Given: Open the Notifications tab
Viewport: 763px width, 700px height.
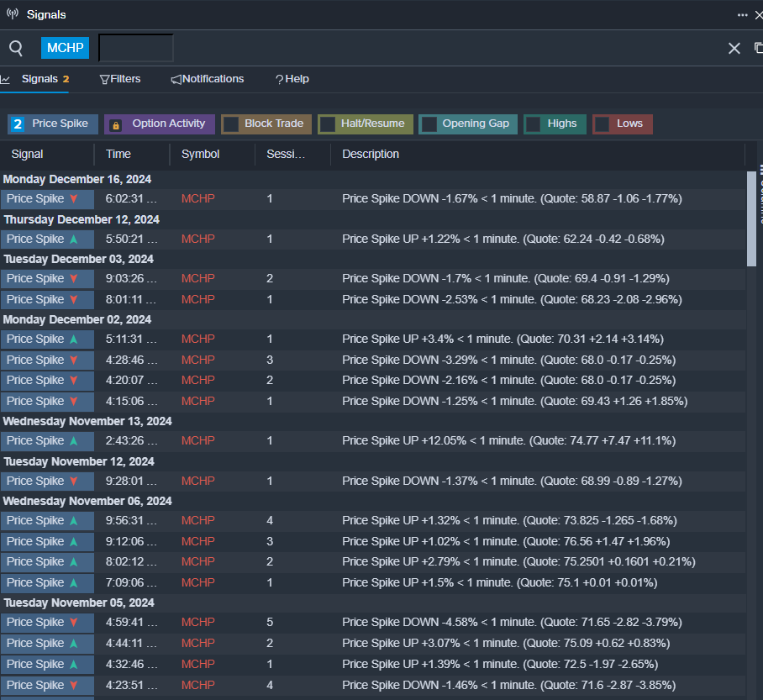Looking at the screenshot, I should tap(208, 79).
